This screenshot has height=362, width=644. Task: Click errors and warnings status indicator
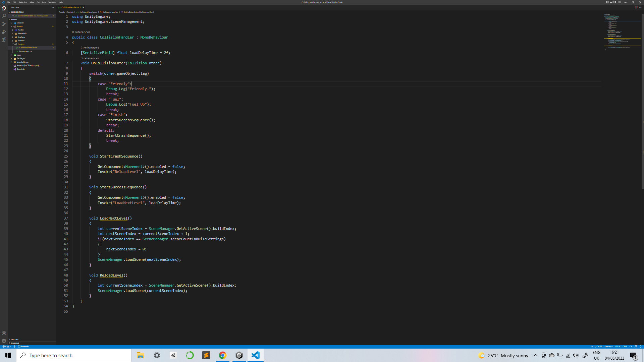(x=7, y=347)
